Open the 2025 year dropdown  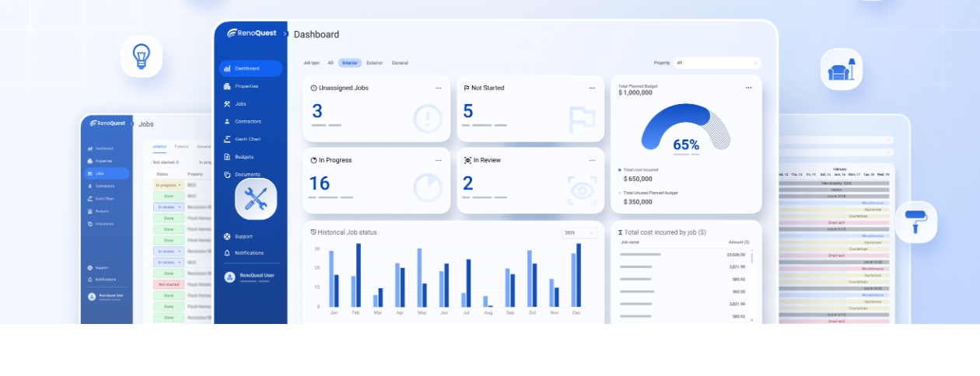coord(579,233)
